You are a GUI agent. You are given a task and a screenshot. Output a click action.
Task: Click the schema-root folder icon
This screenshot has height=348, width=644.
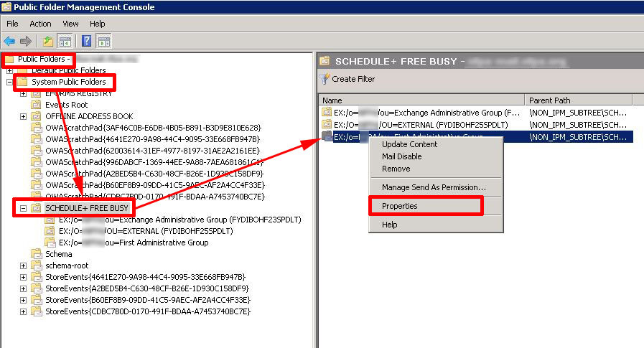click(x=36, y=265)
